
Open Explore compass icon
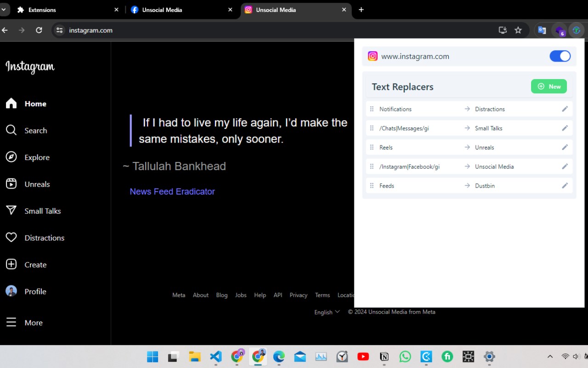(11, 157)
